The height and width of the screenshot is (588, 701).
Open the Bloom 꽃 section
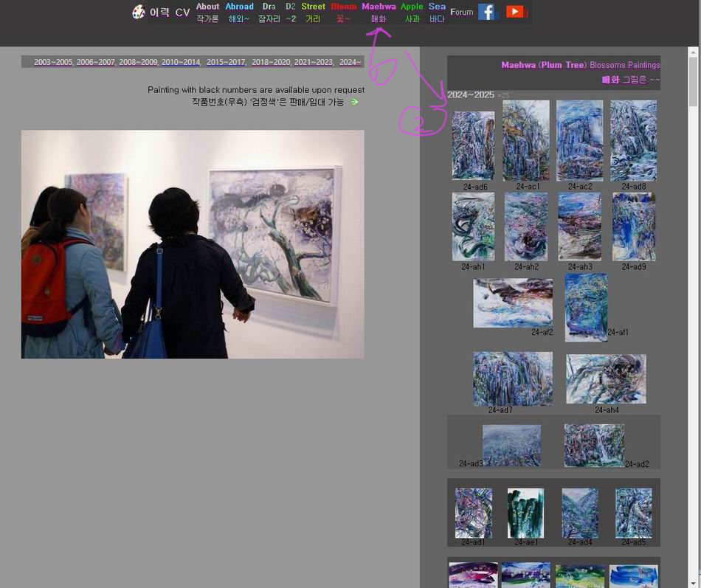(x=343, y=13)
